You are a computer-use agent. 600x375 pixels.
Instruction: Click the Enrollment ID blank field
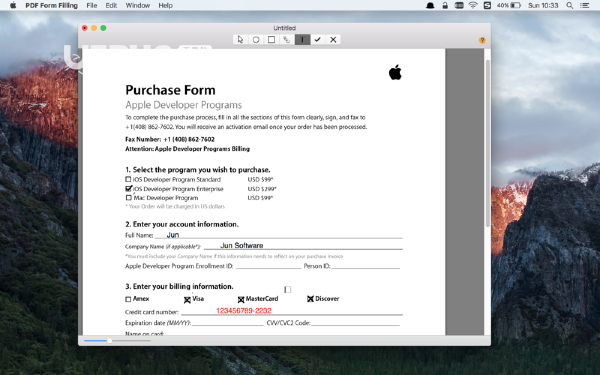(x=268, y=266)
